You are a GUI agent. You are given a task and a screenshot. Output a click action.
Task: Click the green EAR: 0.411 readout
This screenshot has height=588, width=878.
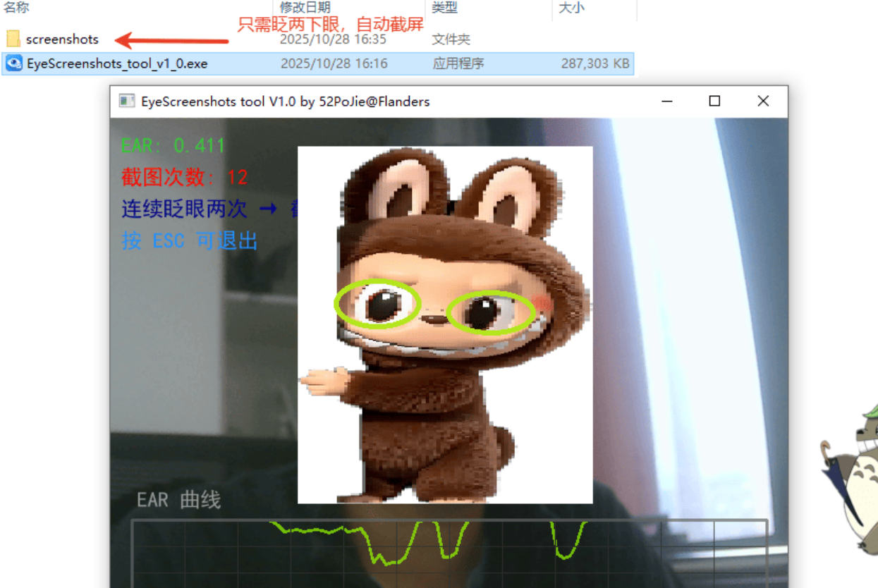tap(173, 146)
